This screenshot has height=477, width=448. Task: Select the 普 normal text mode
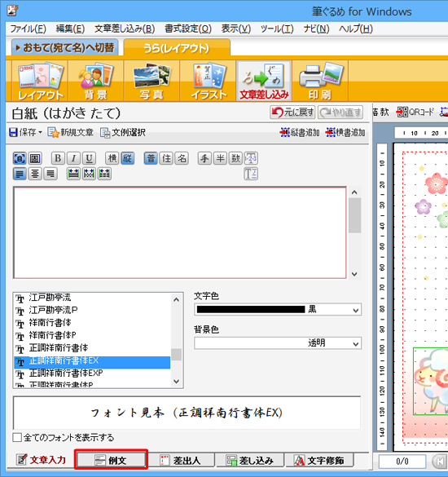[x=151, y=158]
